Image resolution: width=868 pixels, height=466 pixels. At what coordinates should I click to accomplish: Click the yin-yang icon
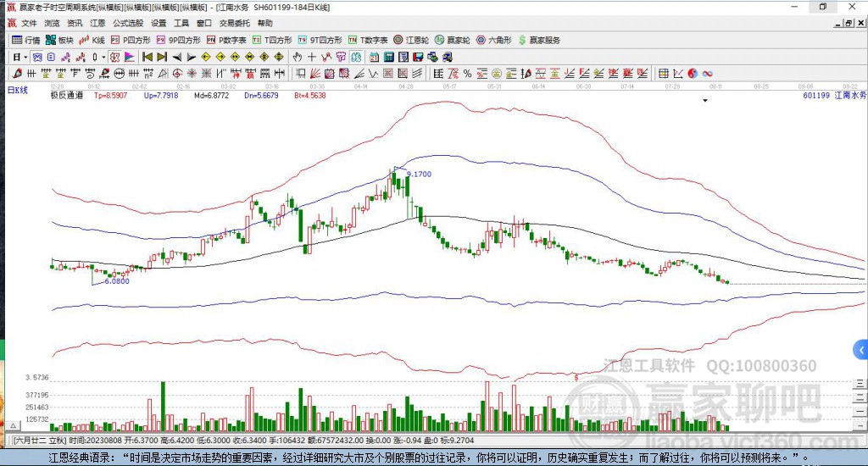click(x=693, y=74)
